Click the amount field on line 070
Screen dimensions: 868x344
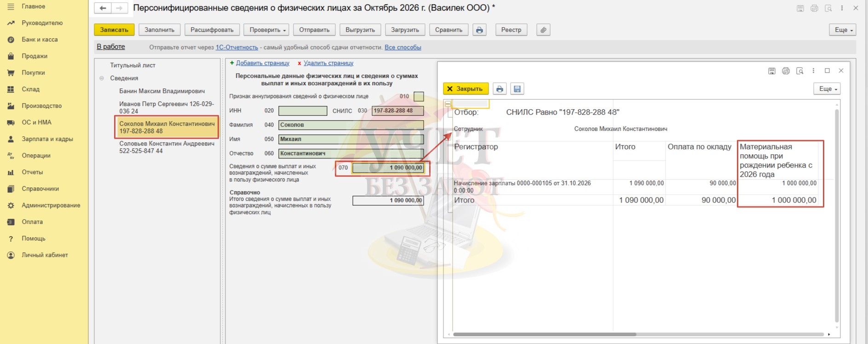coord(388,168)
